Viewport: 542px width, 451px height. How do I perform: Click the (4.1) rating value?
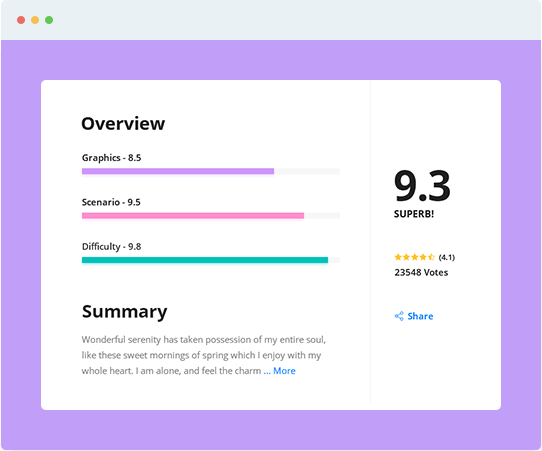(447, 257)
